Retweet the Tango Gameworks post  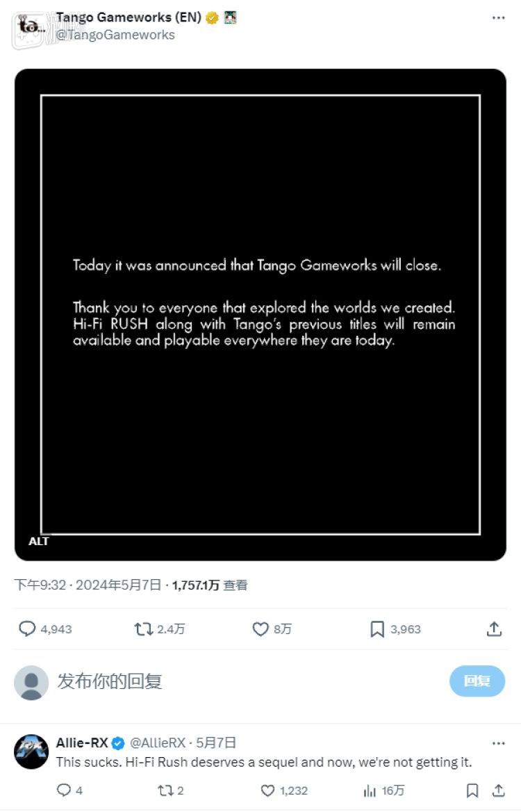click(143, 629)
